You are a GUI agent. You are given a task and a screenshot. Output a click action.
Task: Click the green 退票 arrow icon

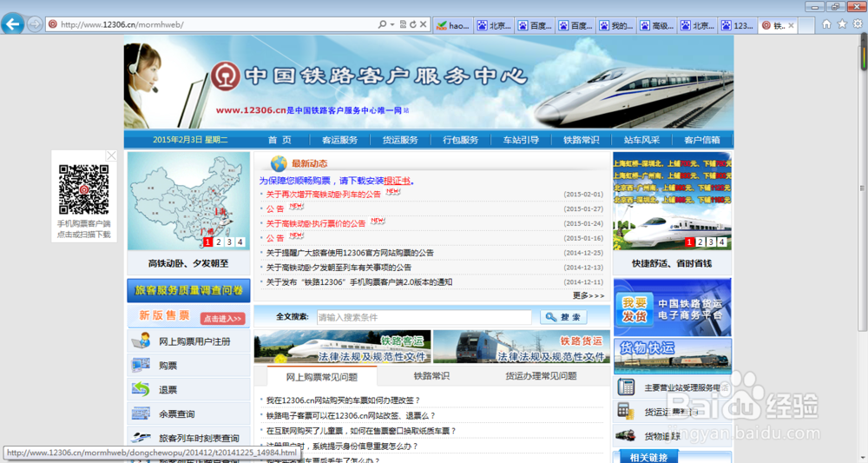[x=141, y=389]
